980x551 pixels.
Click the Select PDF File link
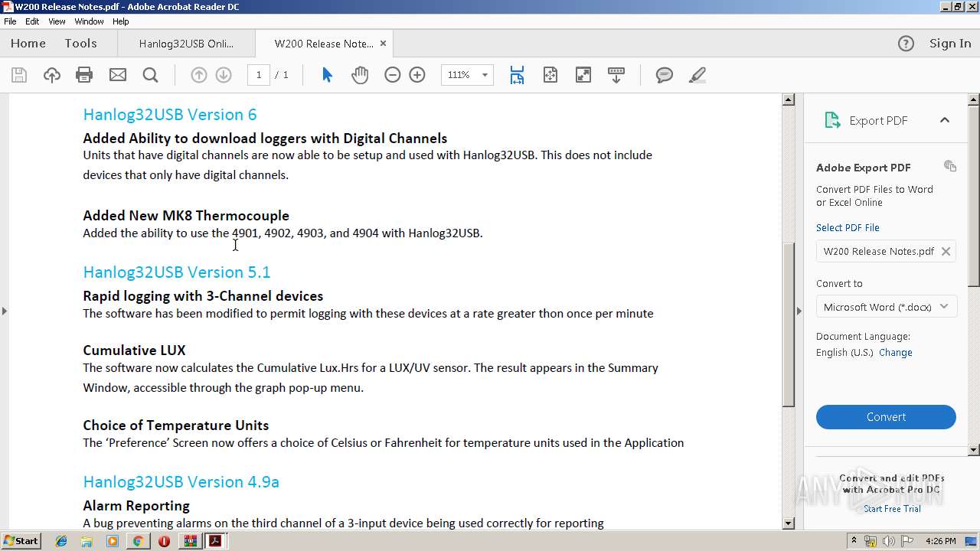(x=848, y=227)
